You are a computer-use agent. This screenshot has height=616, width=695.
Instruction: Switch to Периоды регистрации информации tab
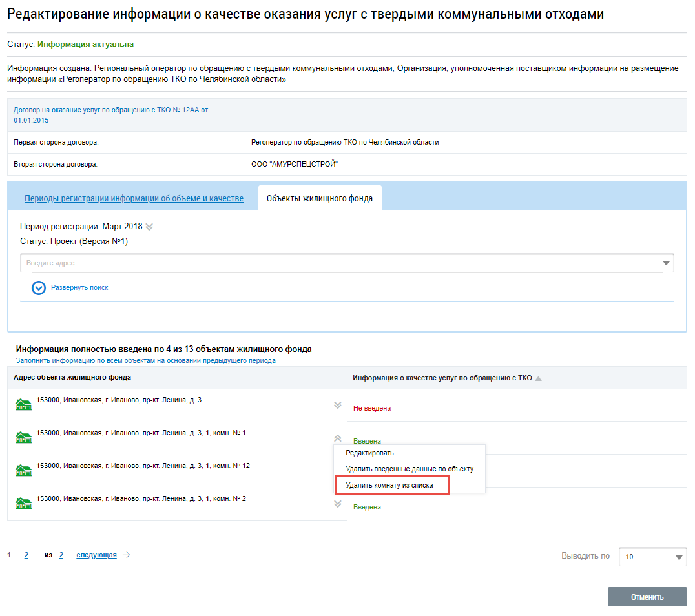(134, 198)
